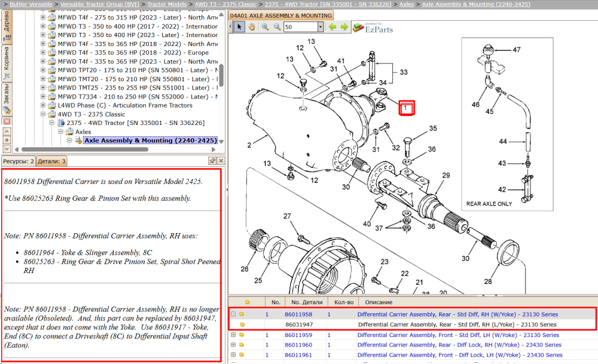Click the sidebar up chevron button
This screenshot has height=364, width=598.
(7, 131)
